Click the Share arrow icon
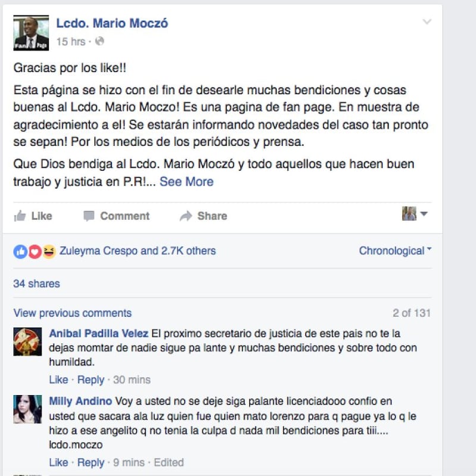The height and width of the screenshot is (476, 476). [186, 216]
